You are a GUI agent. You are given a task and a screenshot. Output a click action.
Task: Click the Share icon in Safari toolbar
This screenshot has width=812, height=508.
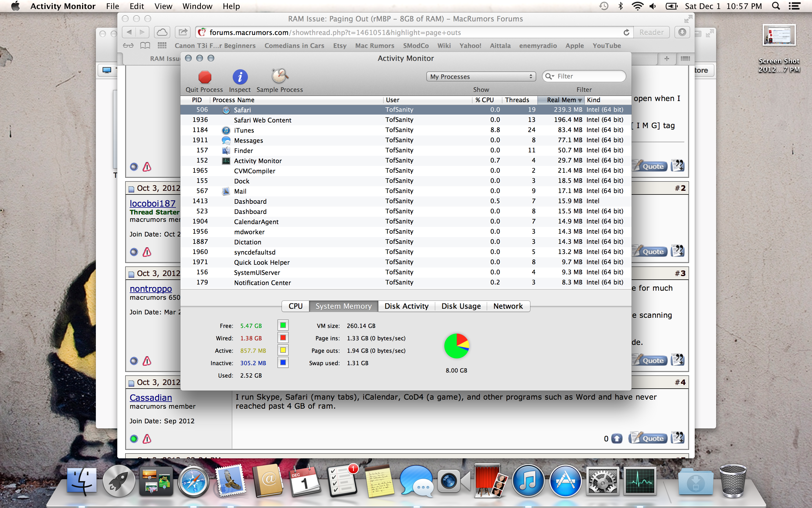[183, 32]
